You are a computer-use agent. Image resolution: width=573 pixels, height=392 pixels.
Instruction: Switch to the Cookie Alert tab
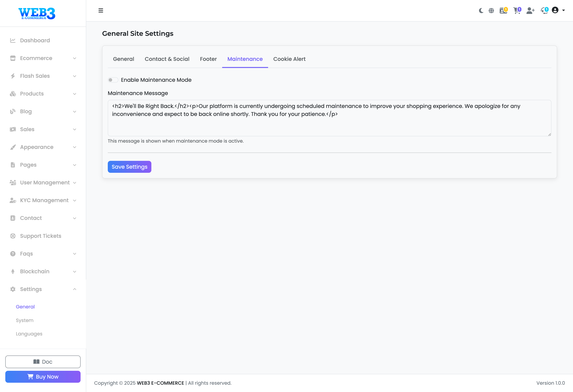tap(289, 59)
